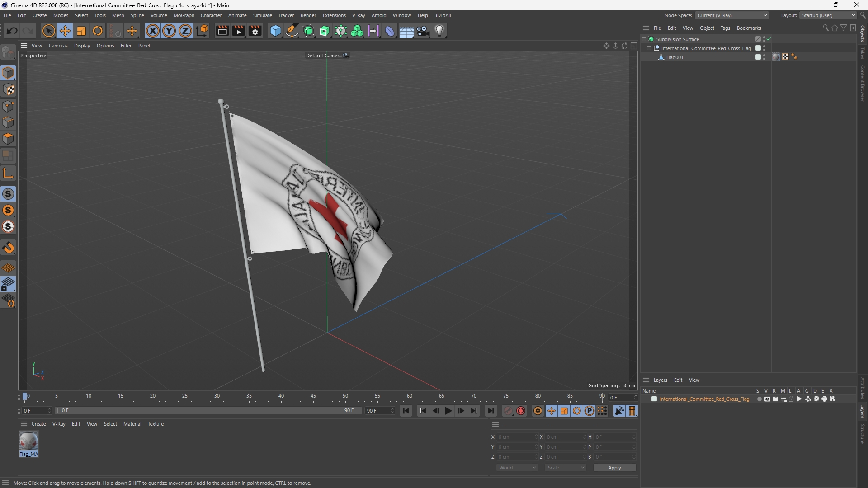Open Edit Render Settings clapperboard with gear
This screenshot has height=488, width=868.
255,31
